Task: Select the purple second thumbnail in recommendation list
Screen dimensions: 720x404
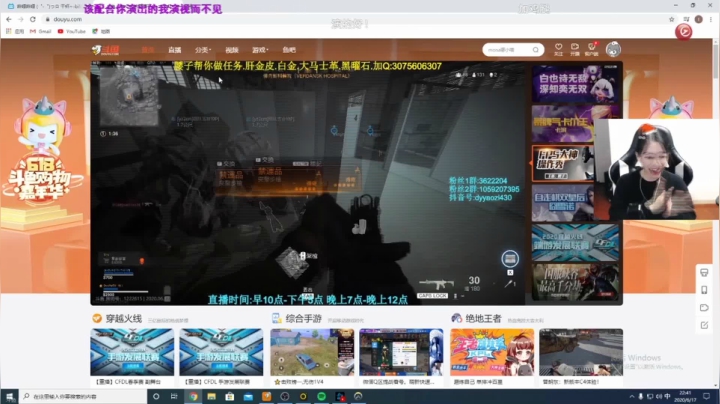Action: point(575,123)
